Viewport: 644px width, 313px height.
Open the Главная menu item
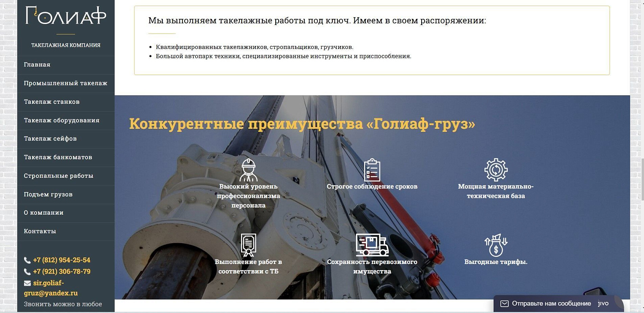37,65
